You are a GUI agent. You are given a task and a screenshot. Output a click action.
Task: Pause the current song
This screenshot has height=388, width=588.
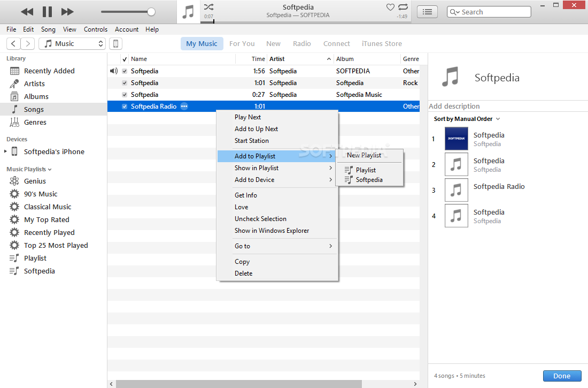pyautogui.click(x=47, y=12)
